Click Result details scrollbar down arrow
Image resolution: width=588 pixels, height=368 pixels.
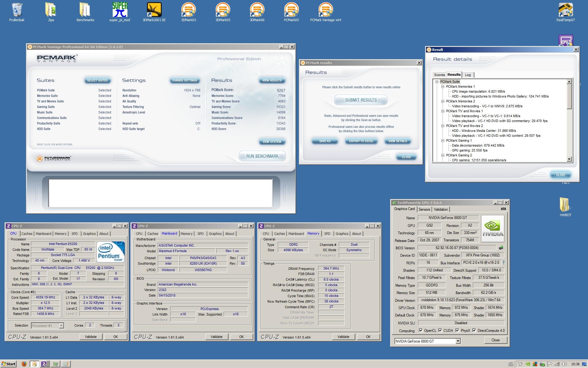tap(569, 159)
